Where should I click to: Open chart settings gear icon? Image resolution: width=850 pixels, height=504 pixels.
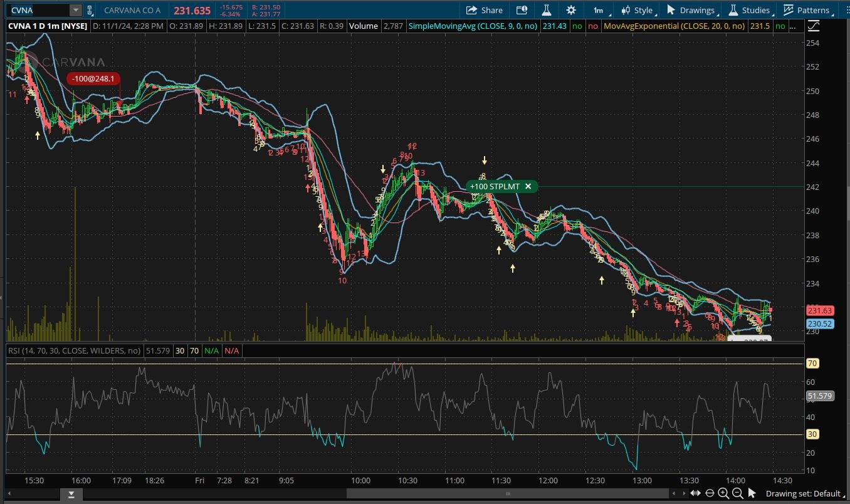coord(571,10)
